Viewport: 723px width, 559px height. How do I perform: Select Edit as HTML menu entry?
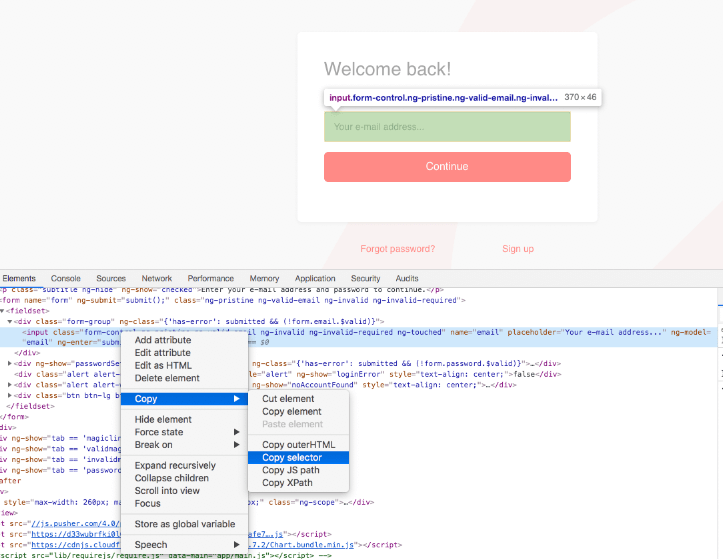tap(184, 365)
